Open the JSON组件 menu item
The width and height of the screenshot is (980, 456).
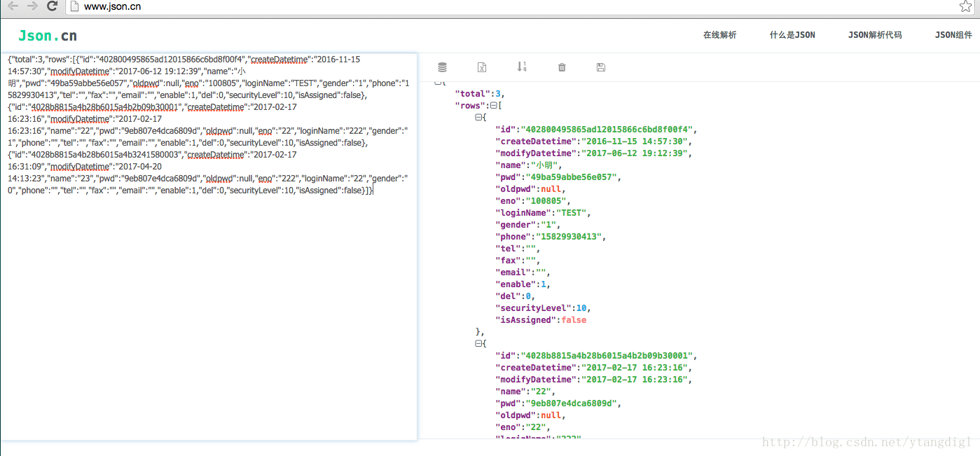[953, 35]
